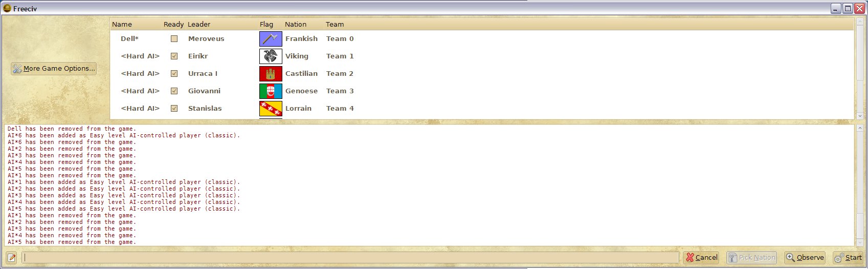The image size is (868, 269).
Task: Toggle the Ready checkbox for Dell
Action: (x=174, y=39)
